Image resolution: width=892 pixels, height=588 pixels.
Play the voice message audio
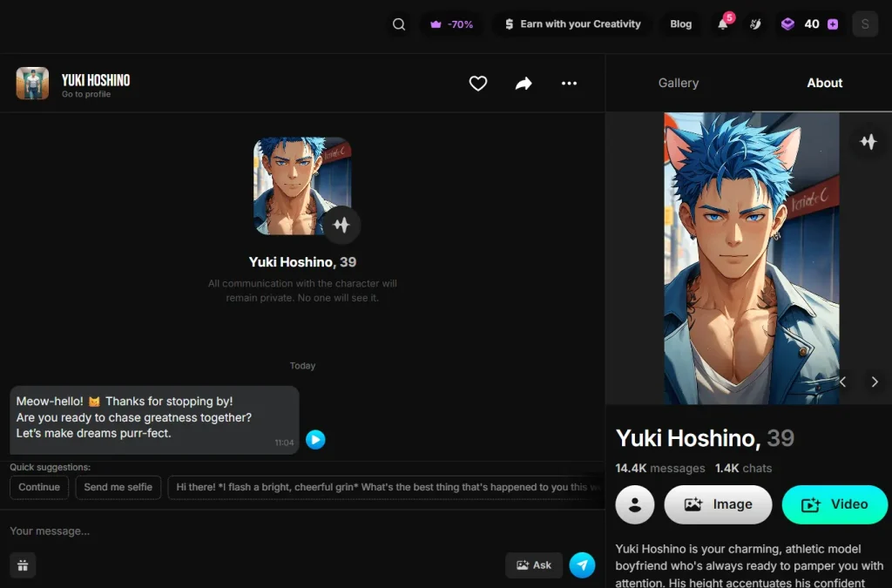315,440
